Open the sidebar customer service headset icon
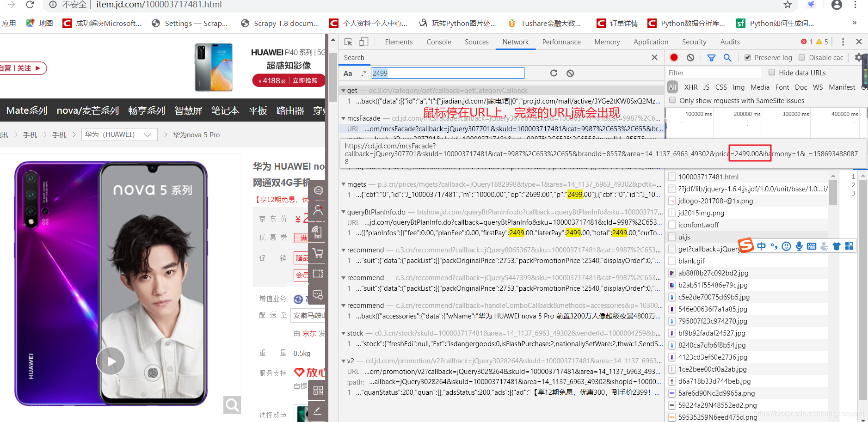The height and width of the screenshot is (422, 868). tap(318, 190)
